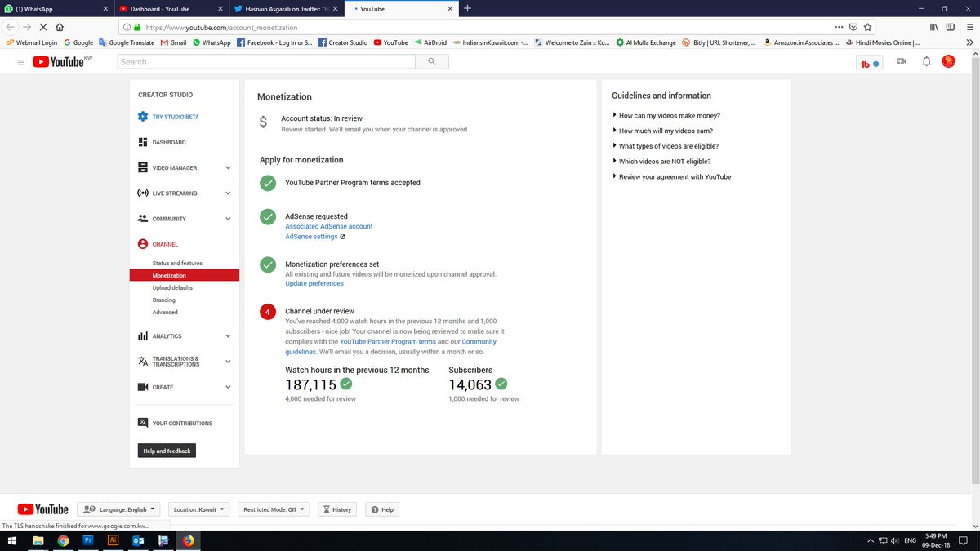Click the search magnifier button
Image resolution: width=980 pixels, height=551 pixels.
point(432,61)
